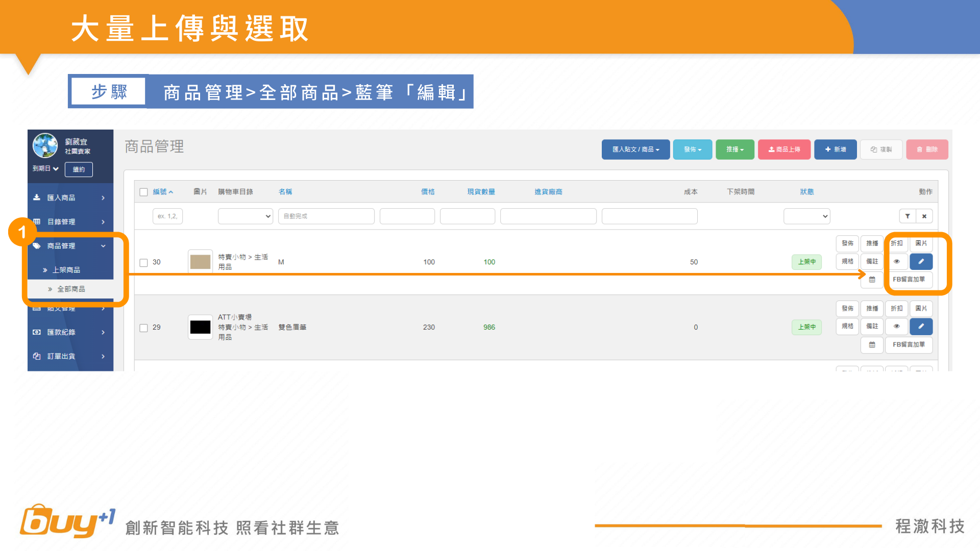Click the 名稱 auto-complete filter field
This screenshot has height=551, width=980.
click(326, 216)
